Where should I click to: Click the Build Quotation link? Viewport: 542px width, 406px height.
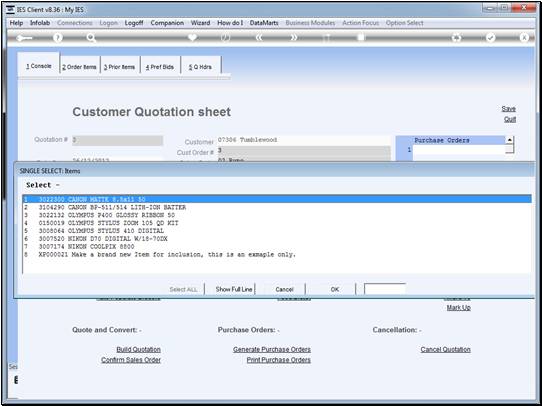click(138, 349)
